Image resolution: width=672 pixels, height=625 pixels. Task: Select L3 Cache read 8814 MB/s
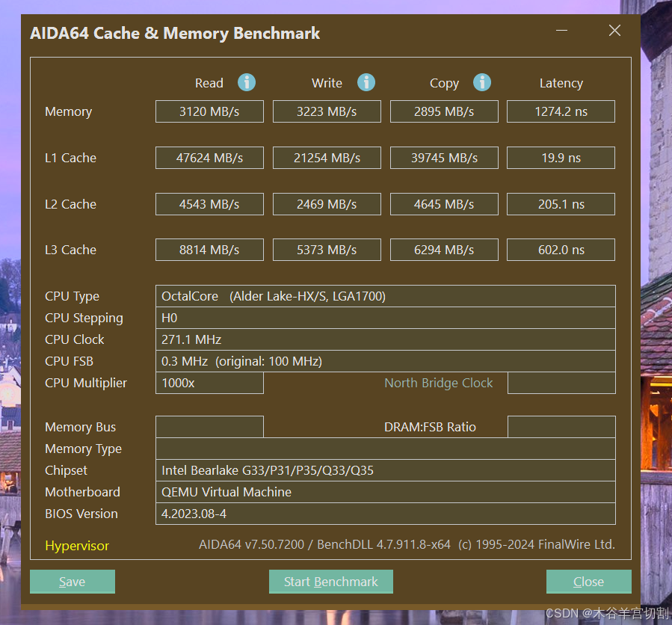tap(209, 250)
